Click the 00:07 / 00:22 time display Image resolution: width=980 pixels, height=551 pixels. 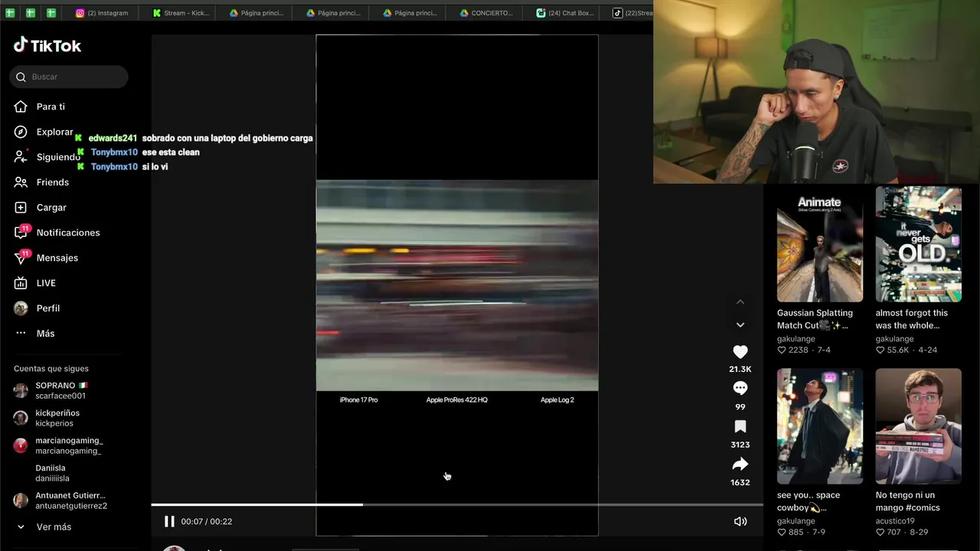[x=207, y=521]
